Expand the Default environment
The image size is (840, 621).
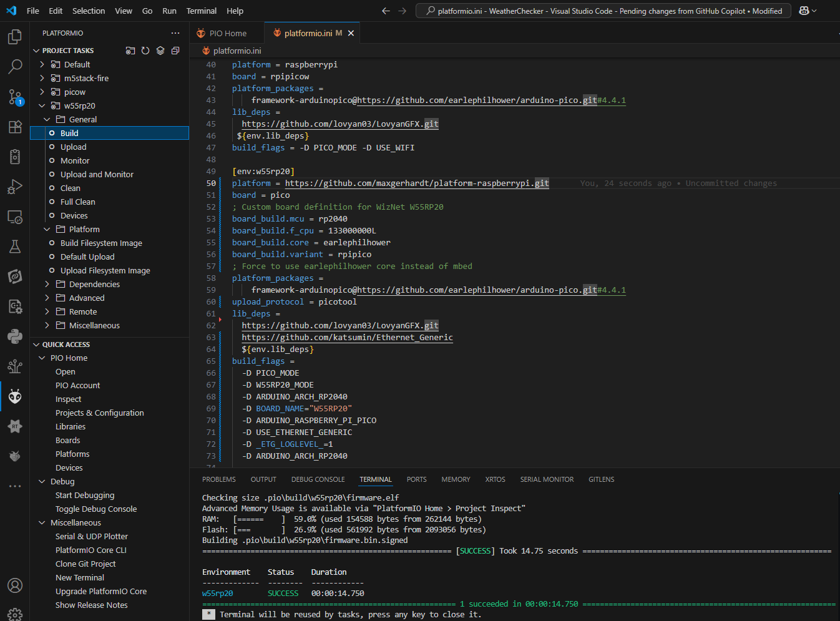(42, 64)
